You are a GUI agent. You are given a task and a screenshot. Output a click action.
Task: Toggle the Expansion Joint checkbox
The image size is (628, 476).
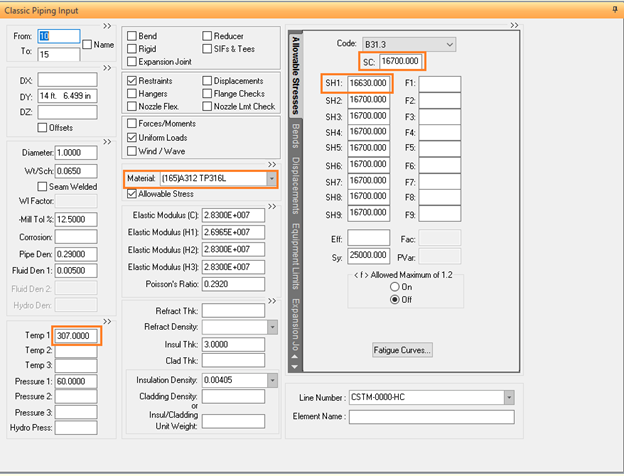click(132, 62)
